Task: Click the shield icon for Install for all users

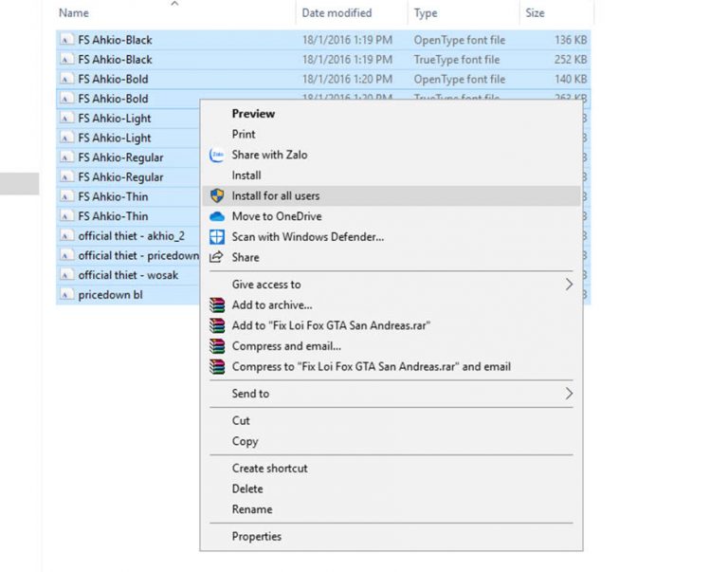Action: (x=216, y=195)
